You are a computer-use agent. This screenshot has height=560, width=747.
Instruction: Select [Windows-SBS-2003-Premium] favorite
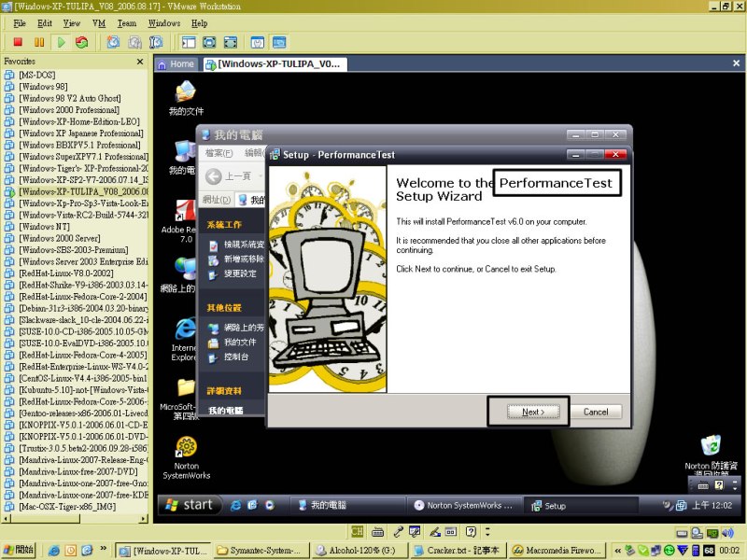[74, 250]
